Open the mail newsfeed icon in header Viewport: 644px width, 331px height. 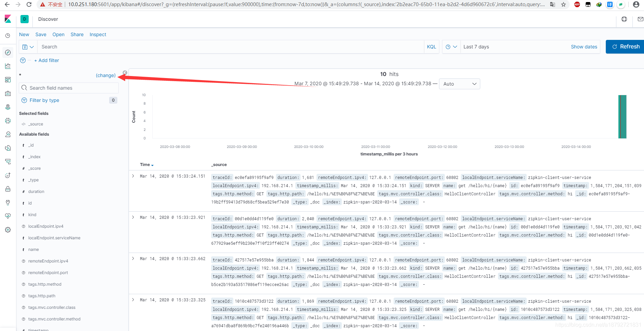(640, 19)
